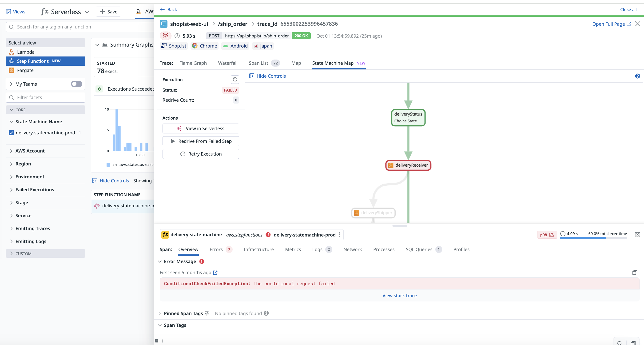Image resolution: width=644 pixels, height=345 pixels.
Task: Click the shopist-web-ui service icon
Action: 163,24
